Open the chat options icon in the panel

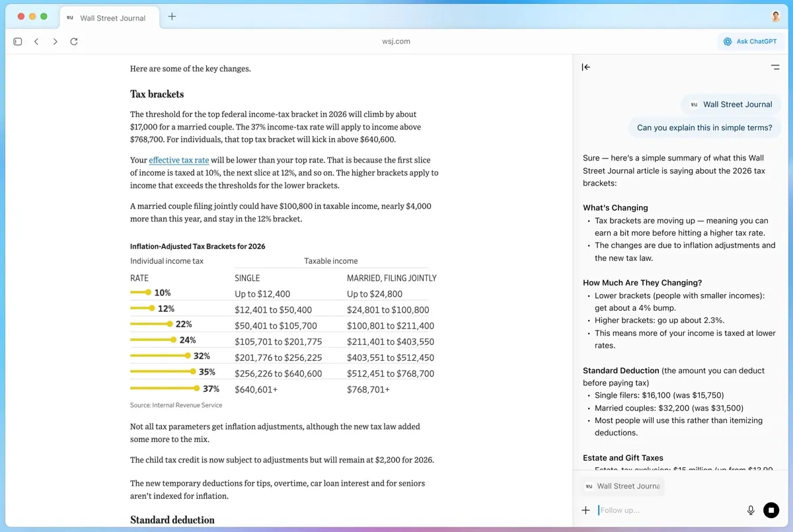click(x=774, y=67)
